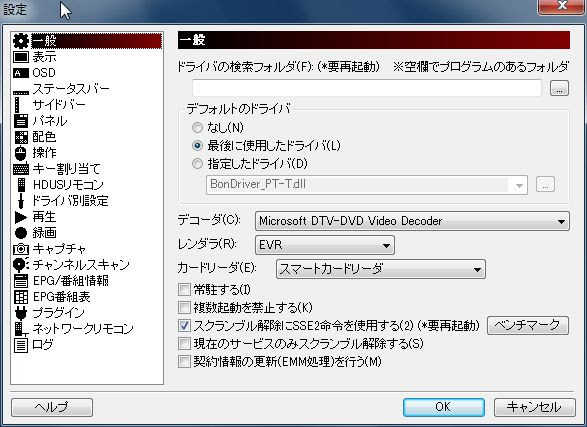Click the ドライバ別設定 label in the list
This screenshot has height=427, width=587.
(x=70, y=201)
